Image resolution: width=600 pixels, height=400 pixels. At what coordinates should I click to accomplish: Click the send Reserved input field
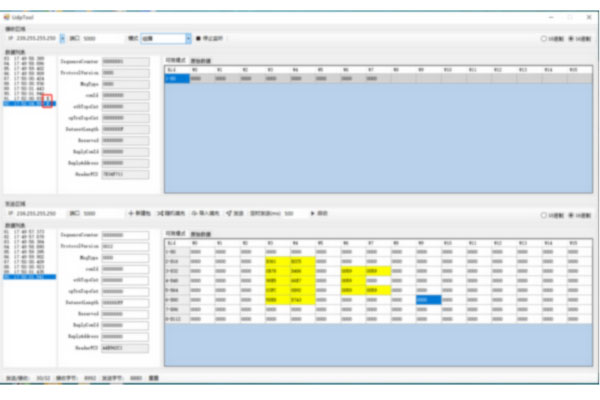coord(126,314)
